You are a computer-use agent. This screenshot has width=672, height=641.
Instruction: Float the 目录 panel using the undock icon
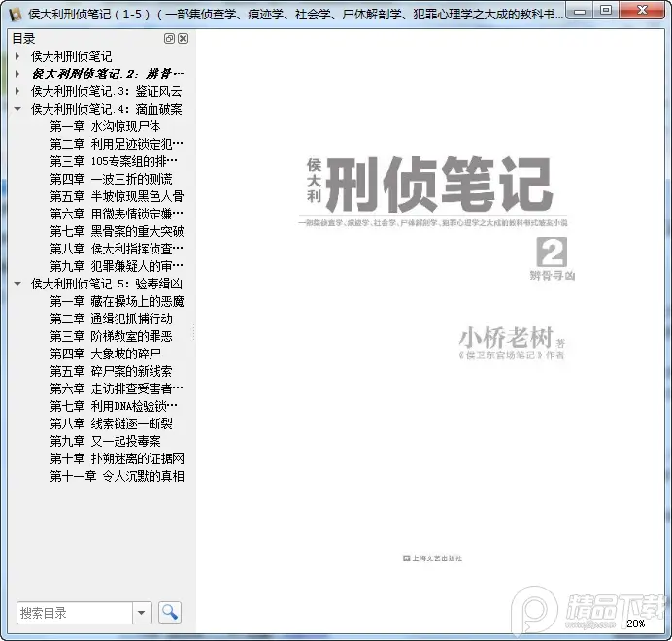[169, 39]
